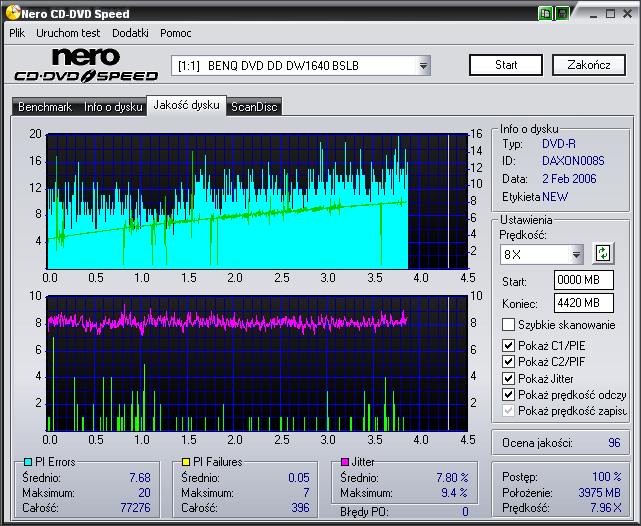Viewport: 641px width, 526px height.
Task: Click the Błędy PO value 0
Action: (465, 512)
